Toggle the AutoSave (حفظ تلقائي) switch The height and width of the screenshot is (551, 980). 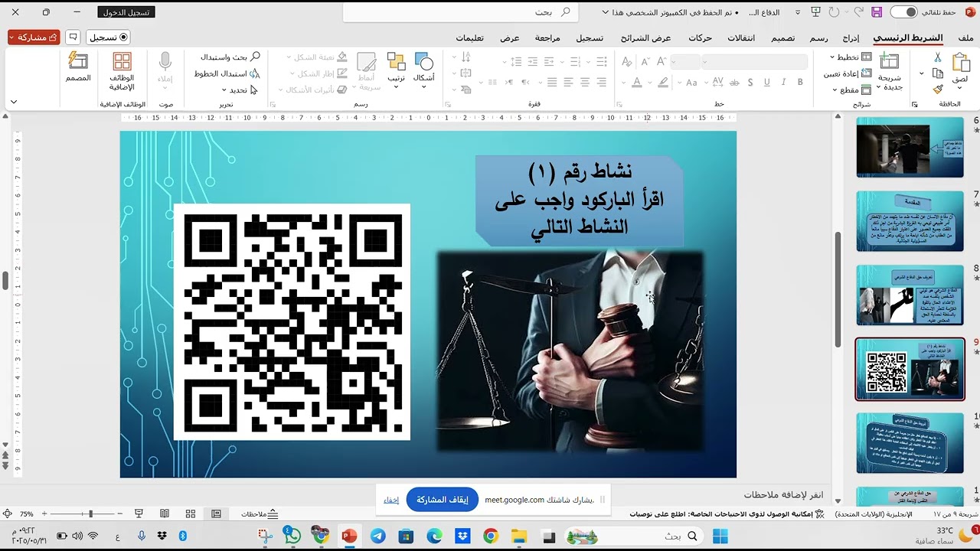point(903,12)
